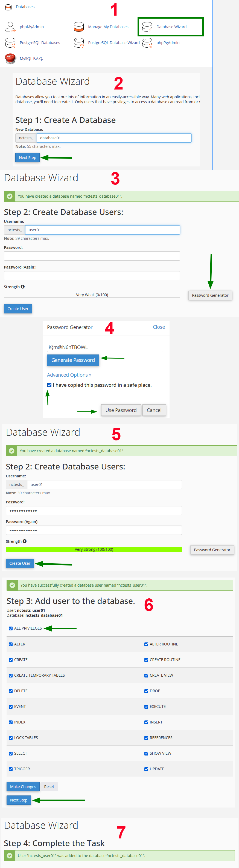This screenshot has width=239, height=868.
Task: Click Create User below the Very Weak meter
Action: point(18,309)
